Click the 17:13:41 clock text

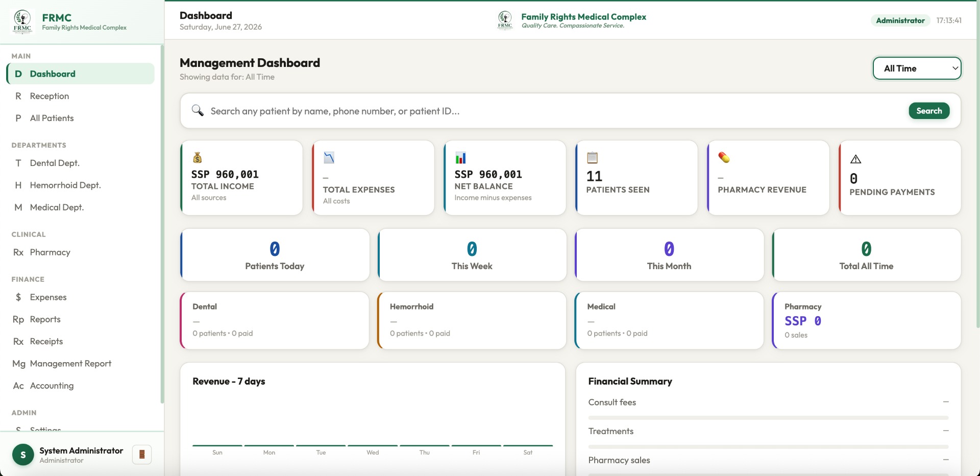click(949, 20)
